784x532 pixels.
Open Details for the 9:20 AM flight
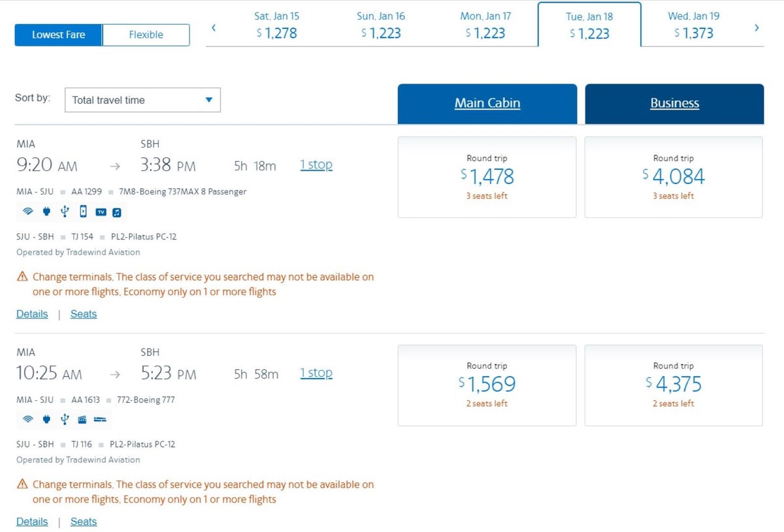pos(32,314)
